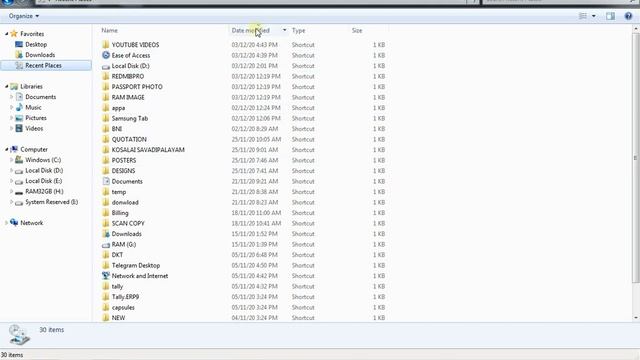Click the Windows (C:) drive icon

(19, 160)
